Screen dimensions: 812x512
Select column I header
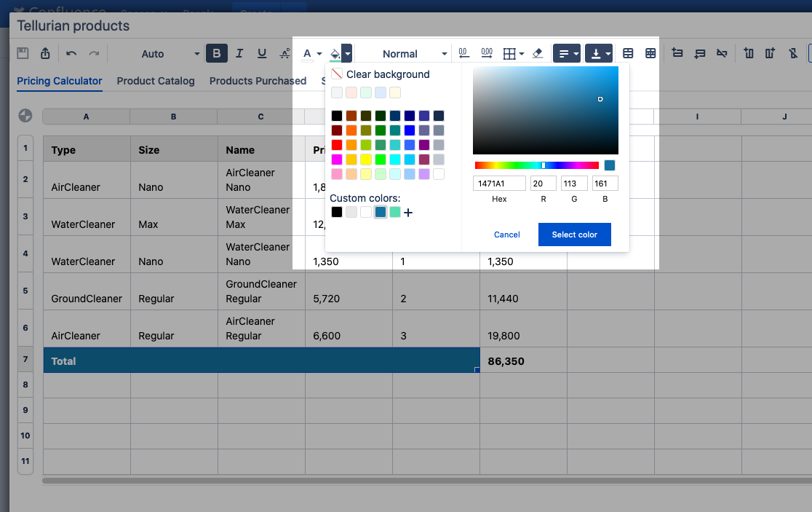pyautogui.click(x=697, y=117)
